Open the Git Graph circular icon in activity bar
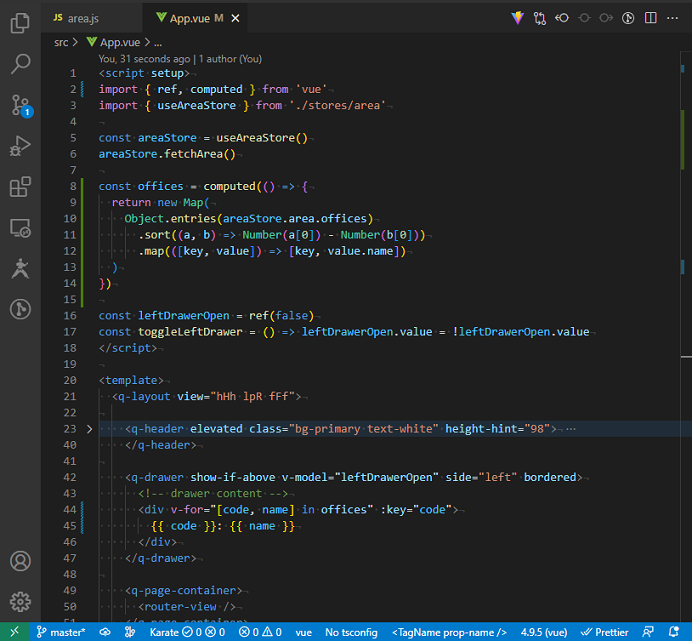The height and width of the screenshot is (641, 692). (x=20, y=309)
